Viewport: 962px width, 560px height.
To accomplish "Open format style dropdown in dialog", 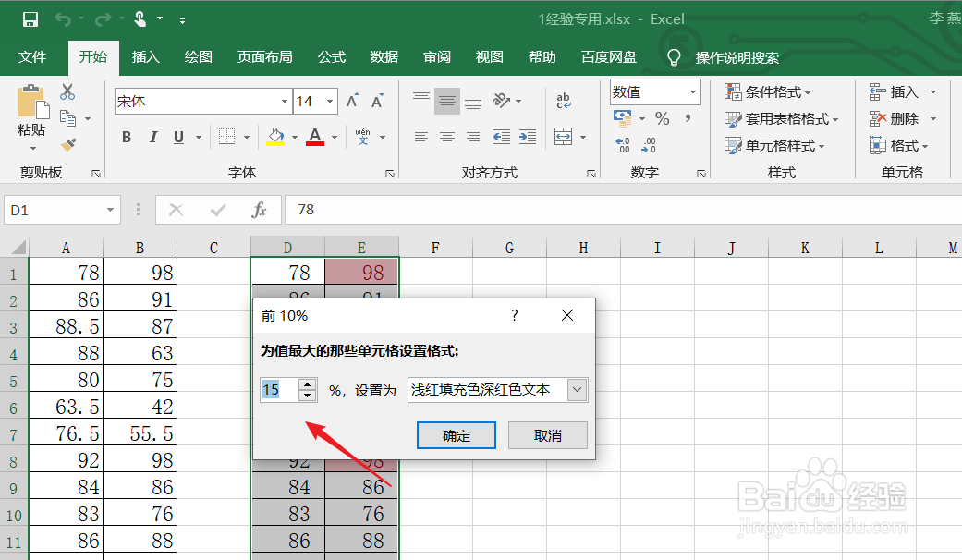I will 577,389.
